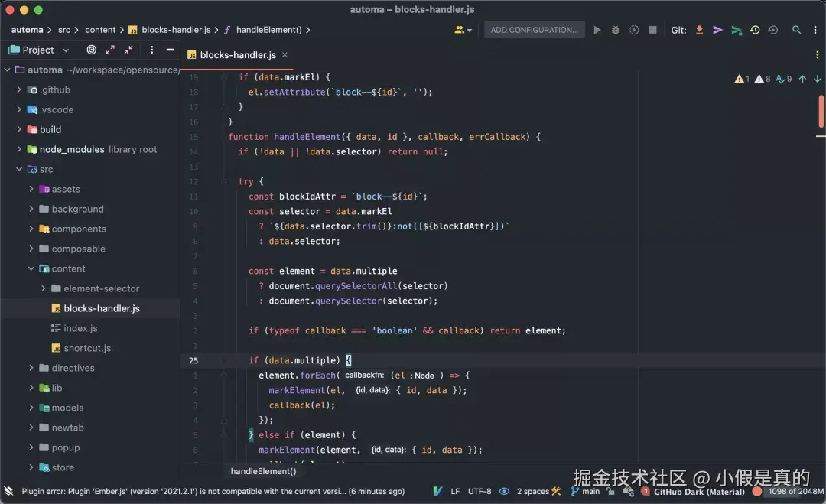Click Select Opened File target icon
Screen dimensions: 826x504
[x=92, y=50]
